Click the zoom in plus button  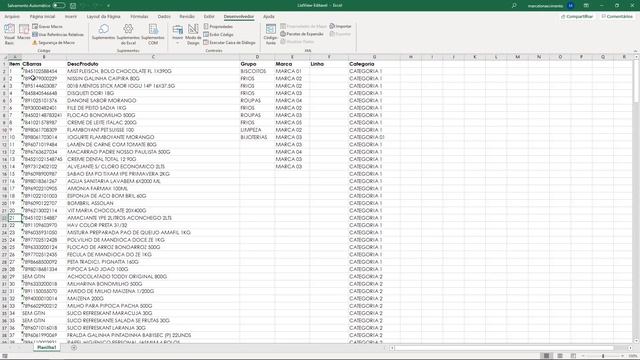coord(623,356)
